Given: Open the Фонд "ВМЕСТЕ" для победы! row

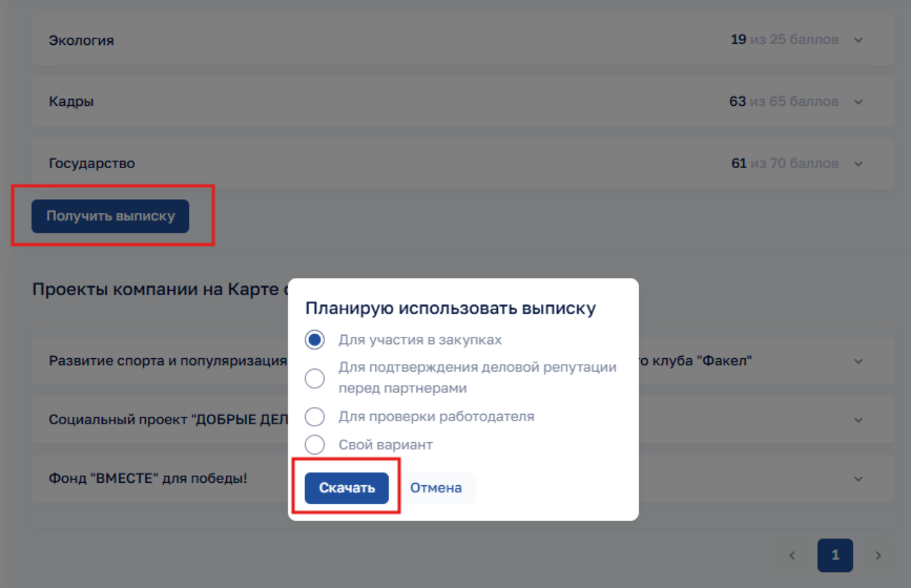Looking at the screenshot, I should [148, 478].
